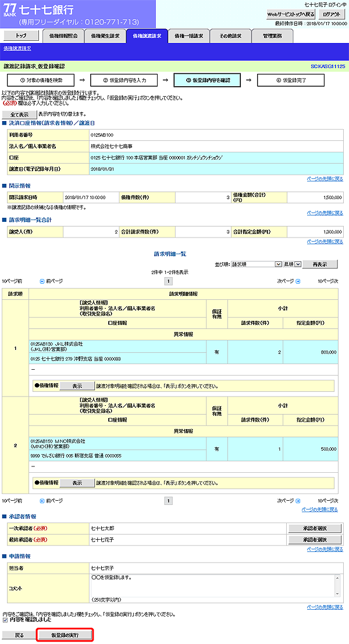Click the 全て表示 button
This screenshot has width=349, height=644.
(19, 115)
